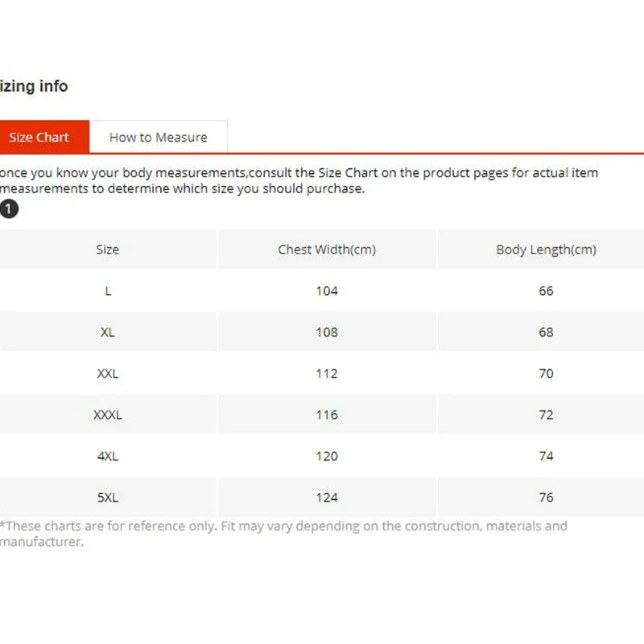The image size is (644, 644).
Task: Click the numbered 1 circle badge
Action: pyautogui.click(x=9, y=208)
